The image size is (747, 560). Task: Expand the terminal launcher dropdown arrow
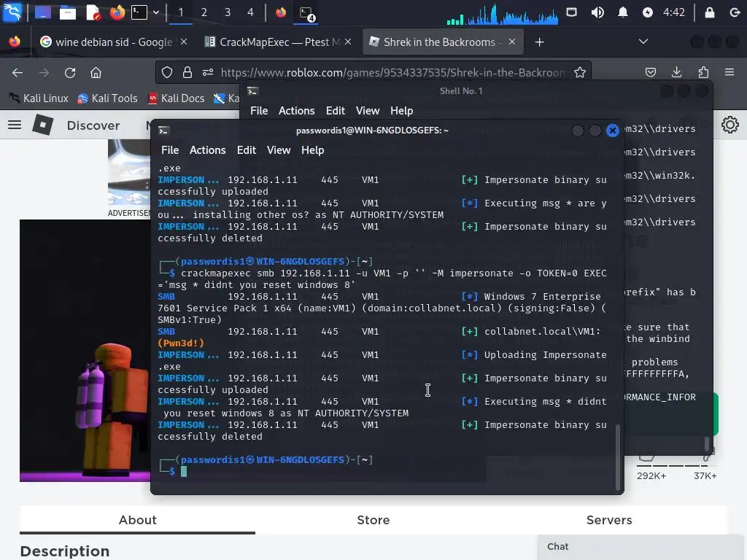[x=156, y=12]
